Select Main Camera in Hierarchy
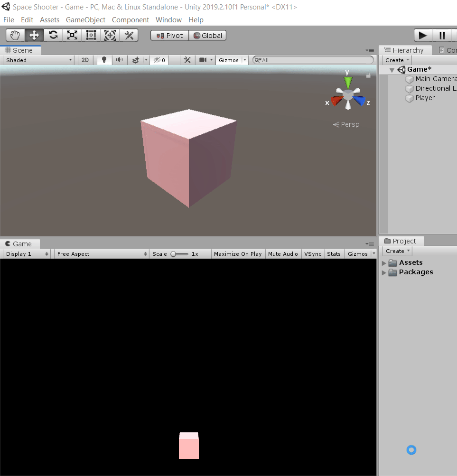 pyautogui.click(x=431, y=79)
